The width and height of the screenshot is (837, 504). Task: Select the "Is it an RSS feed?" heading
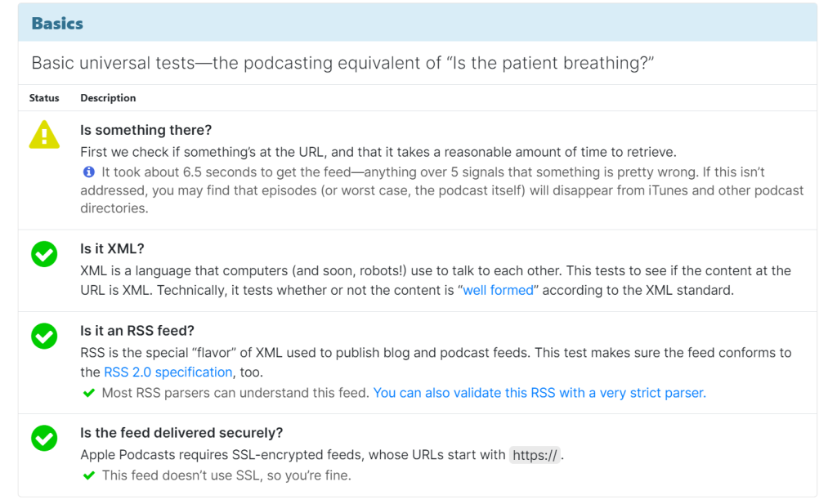[137, 331]
